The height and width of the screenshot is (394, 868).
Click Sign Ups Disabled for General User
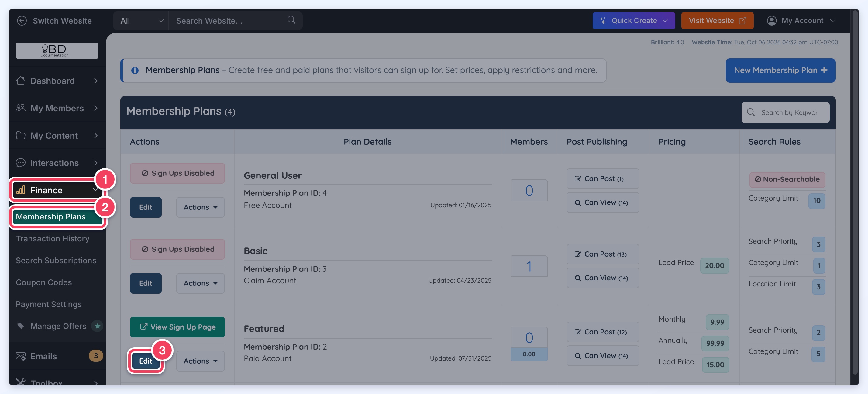point(177,173)
